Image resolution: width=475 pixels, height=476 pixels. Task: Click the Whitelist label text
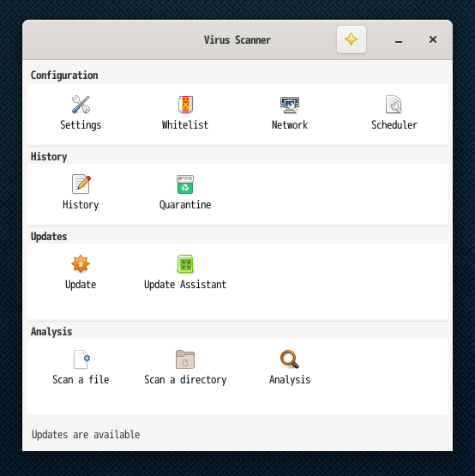pyautogui.click(x=185, y=124)
